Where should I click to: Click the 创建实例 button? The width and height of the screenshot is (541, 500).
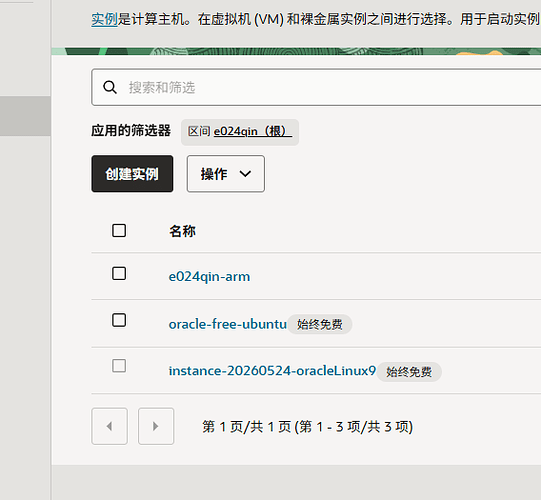pyautogui.click(x=132, y=174)
